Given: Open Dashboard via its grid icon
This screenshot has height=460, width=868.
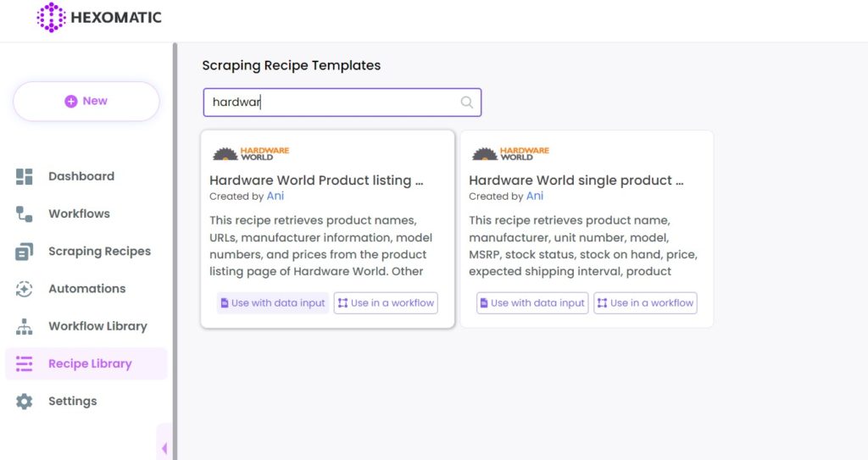Looking at the screenshot, I should click(x=25, y=176).
